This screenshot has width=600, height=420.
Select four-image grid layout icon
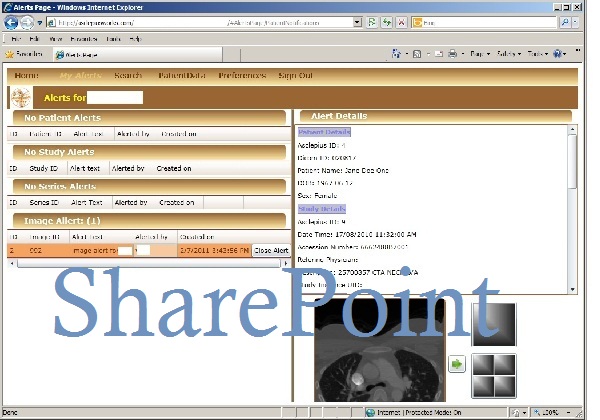pyautogui.click(x=494, y=376)
